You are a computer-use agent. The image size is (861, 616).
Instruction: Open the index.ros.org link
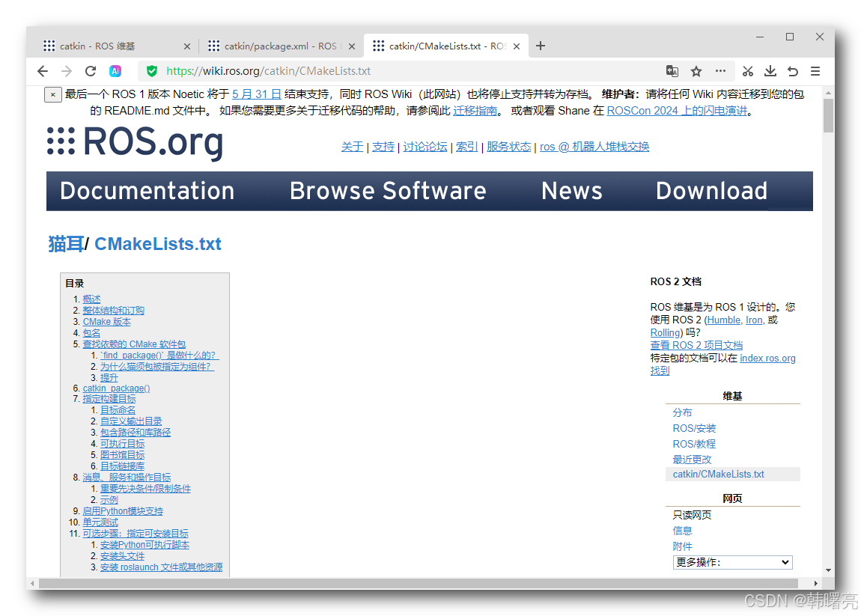click(x=767, y=358)
